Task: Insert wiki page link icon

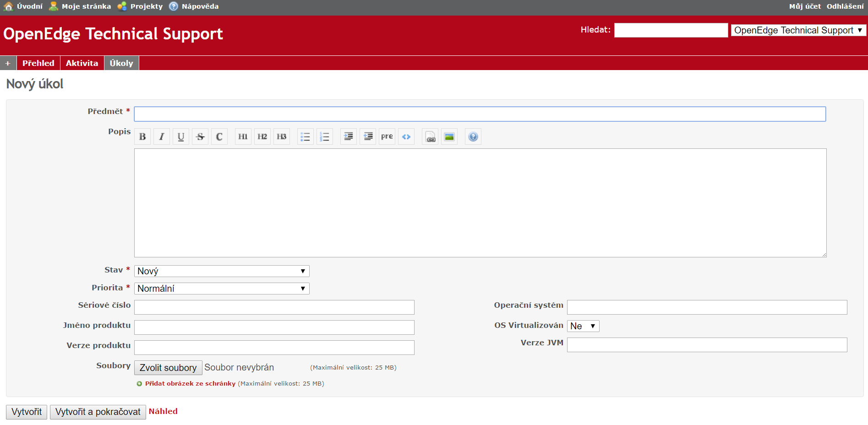Action: coord(430,136)
